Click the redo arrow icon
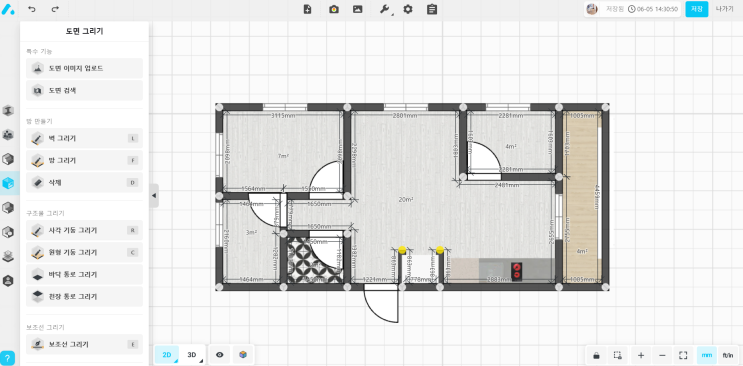The height and width of the screenshot is (366, 743). (55, 9)
